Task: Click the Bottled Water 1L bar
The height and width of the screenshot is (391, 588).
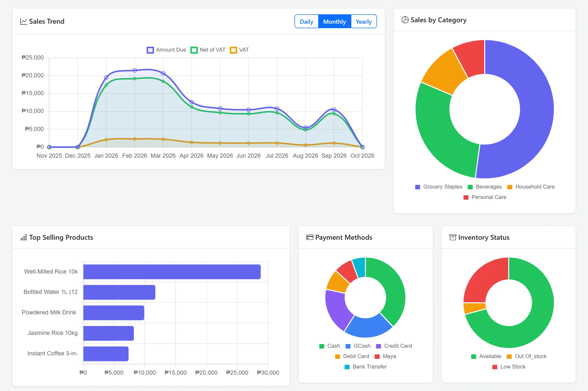Action: (x=119, y=292)
